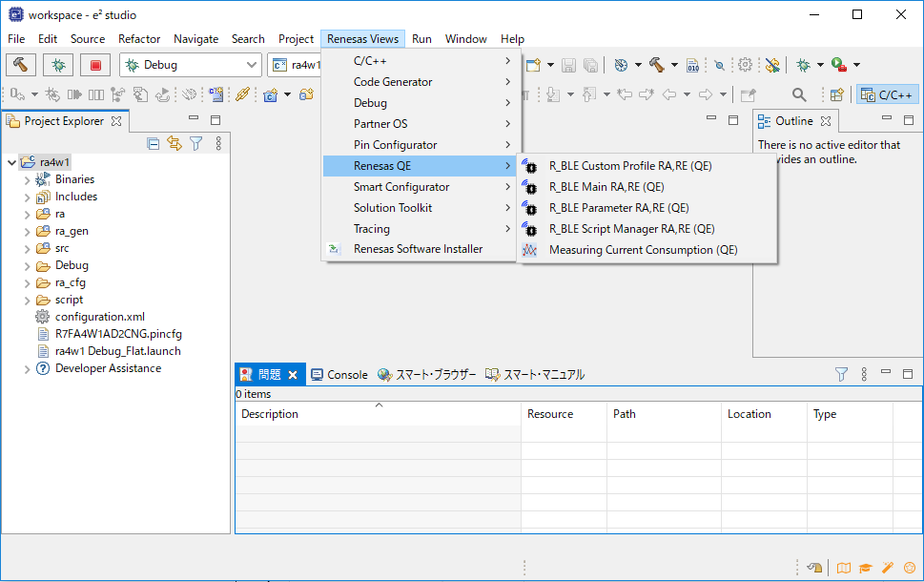Viewport: 924px width, 582px height.
Task: Expand Developer Assistance node
Action: tap(27, 369)
